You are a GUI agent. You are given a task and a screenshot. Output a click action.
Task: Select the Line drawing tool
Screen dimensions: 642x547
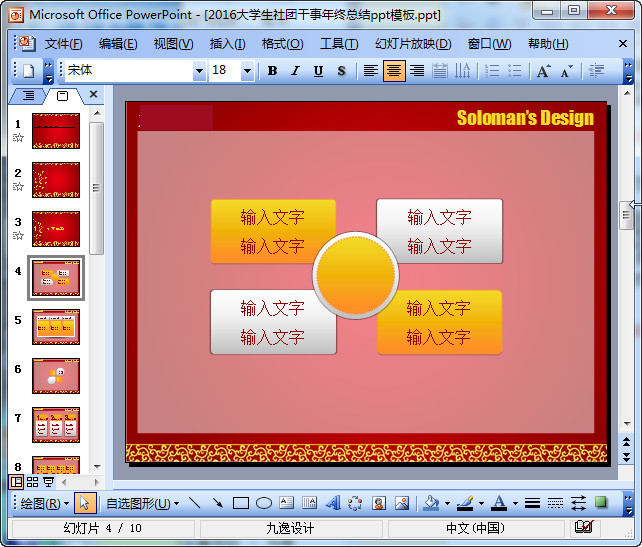click(x=195, y=503)
